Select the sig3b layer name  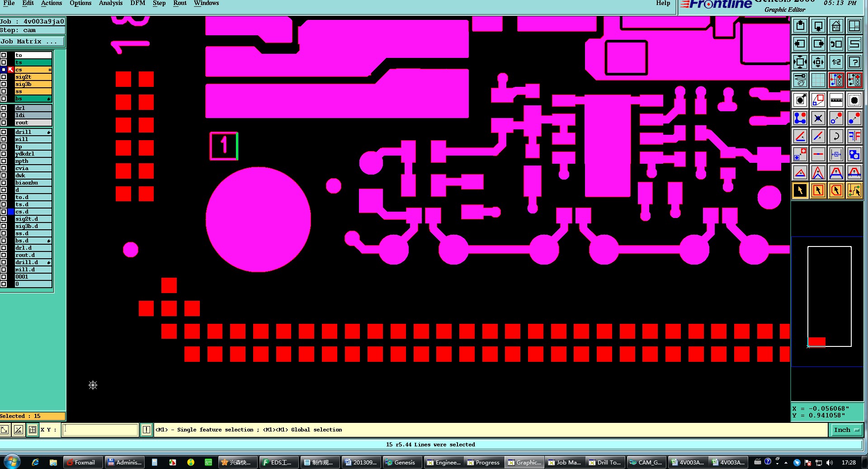point(33,84)
